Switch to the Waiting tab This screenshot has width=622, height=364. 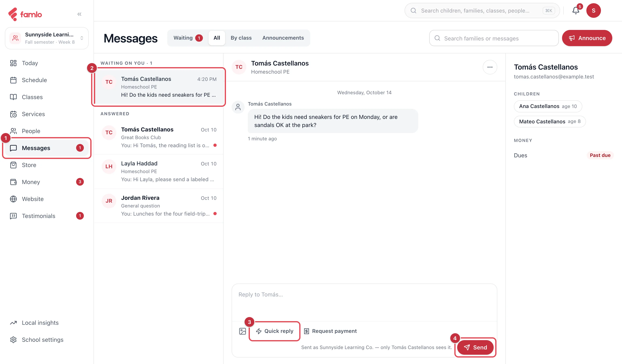188,38
